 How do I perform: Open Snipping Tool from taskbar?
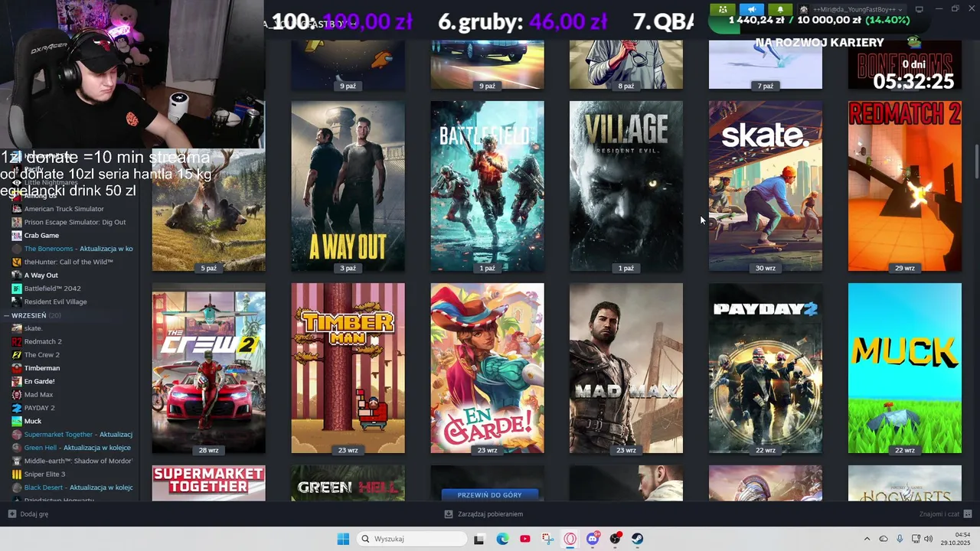547,539
